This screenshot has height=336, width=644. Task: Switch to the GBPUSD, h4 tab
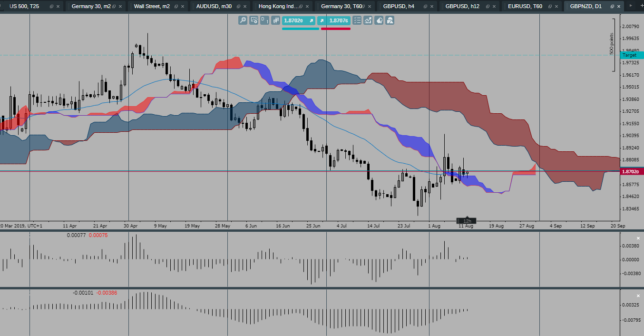coord(400,6)
